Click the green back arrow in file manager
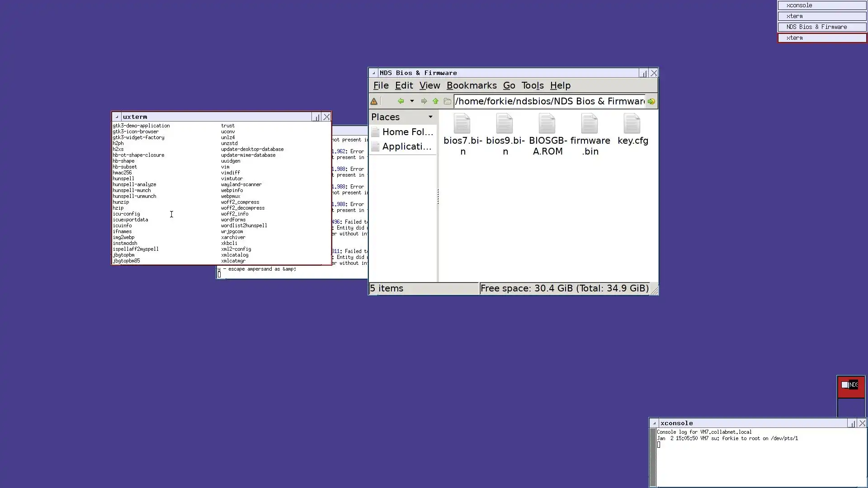This screenshot has width=868, height=488. (401, 101)
